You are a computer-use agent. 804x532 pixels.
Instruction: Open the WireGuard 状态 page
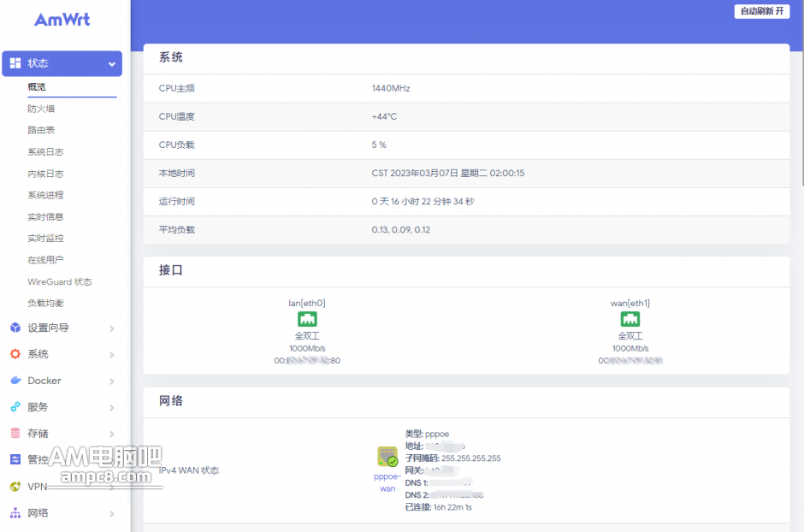coord(60,282)
